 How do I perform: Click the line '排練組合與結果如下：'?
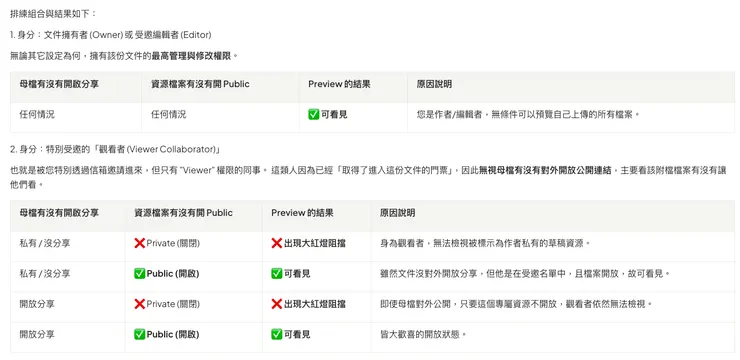pos(53,14)
